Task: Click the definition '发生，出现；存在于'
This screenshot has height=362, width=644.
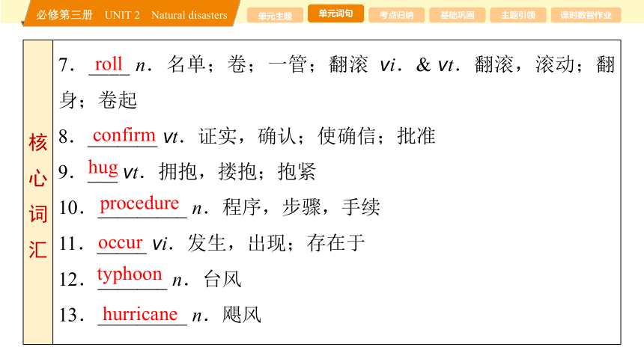Action: 276,243
